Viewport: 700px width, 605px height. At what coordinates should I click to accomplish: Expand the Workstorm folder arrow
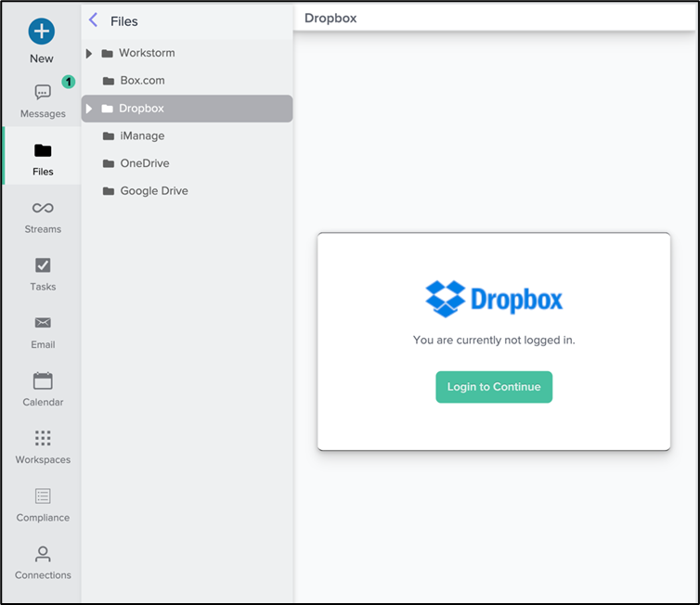click(x=89, y=54)
